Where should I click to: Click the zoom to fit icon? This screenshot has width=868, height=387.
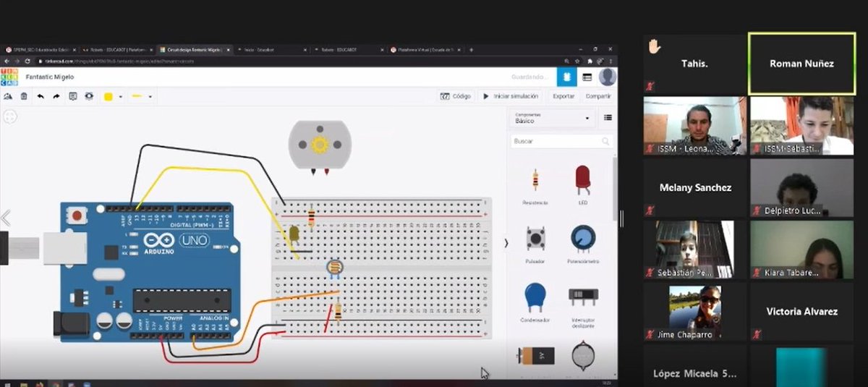10,116
